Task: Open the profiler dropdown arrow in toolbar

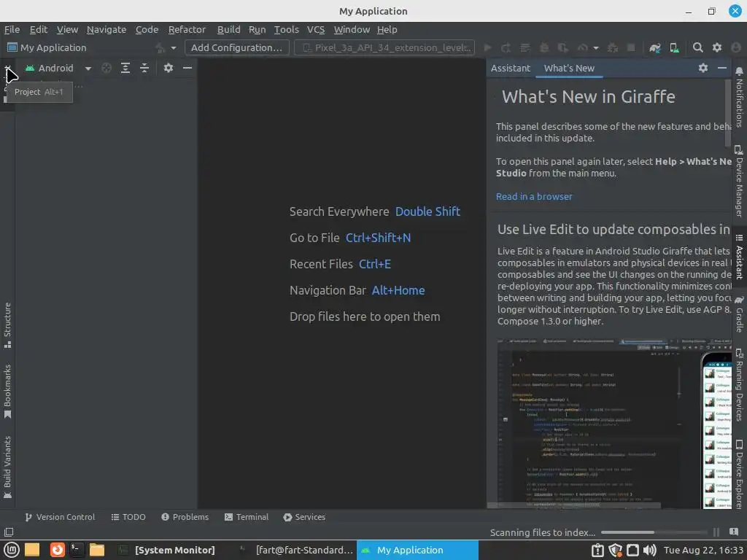Action: pyautogui.click(x=595, y=47)
